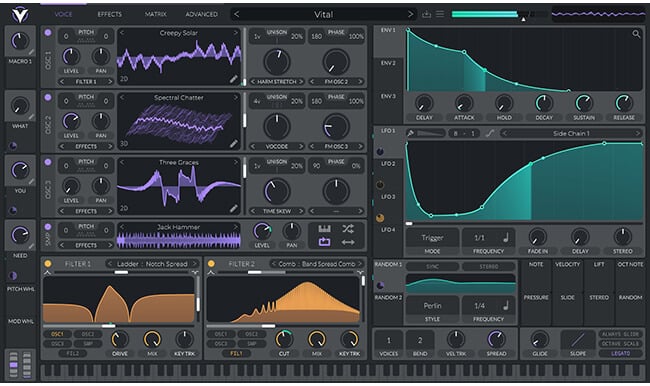Switch to the MATRIX tab
Image resolution: width=650 pixels, height=386 pixels.
point(155,14)
